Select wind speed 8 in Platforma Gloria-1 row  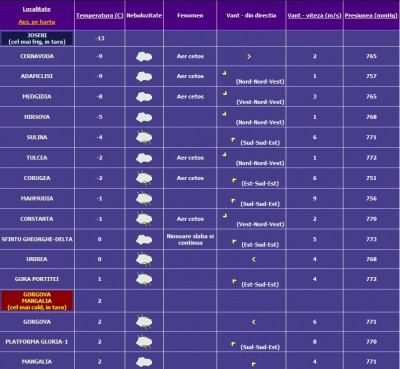point(314,342)
